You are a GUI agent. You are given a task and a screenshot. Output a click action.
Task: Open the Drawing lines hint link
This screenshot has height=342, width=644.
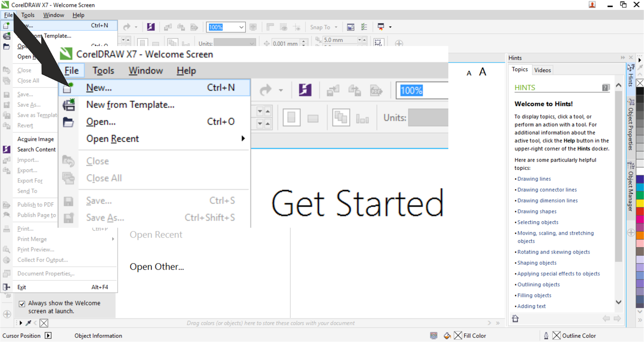point(534,179)
